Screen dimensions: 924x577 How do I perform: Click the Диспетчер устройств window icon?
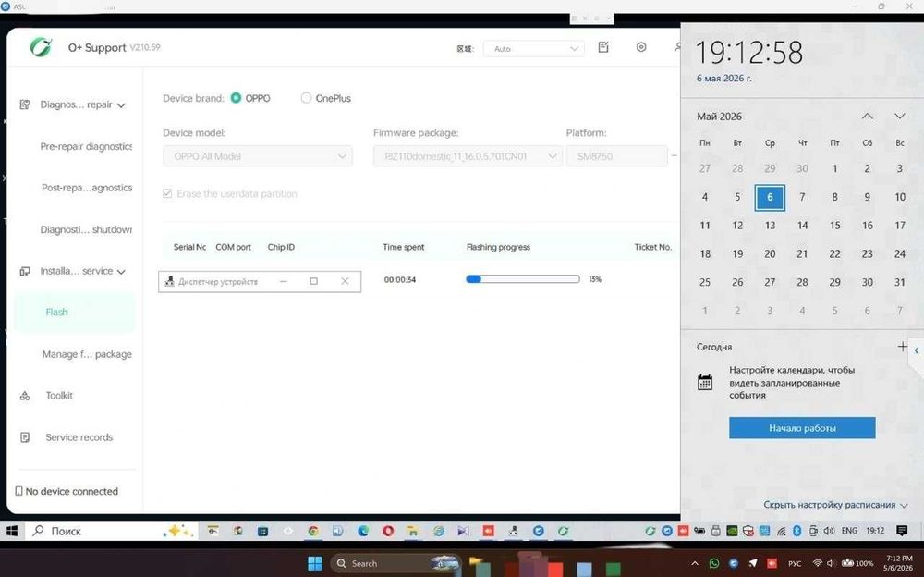[x=169, y=281]
